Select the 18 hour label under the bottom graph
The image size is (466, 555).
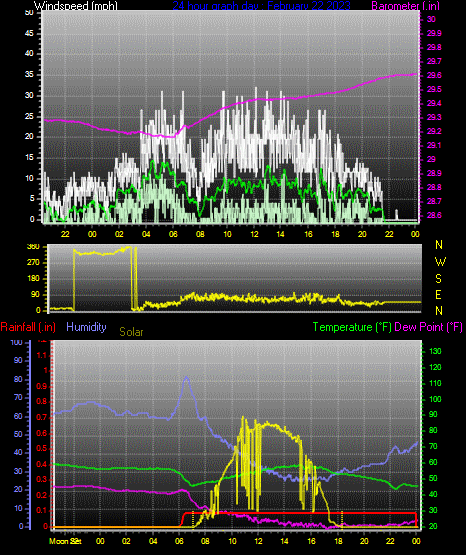point(338,541)
